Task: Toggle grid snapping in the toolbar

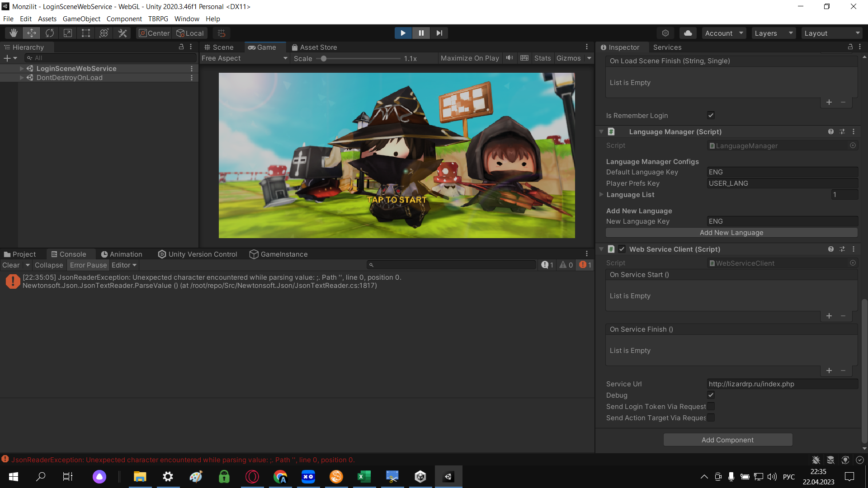Action: pos(221,33)
